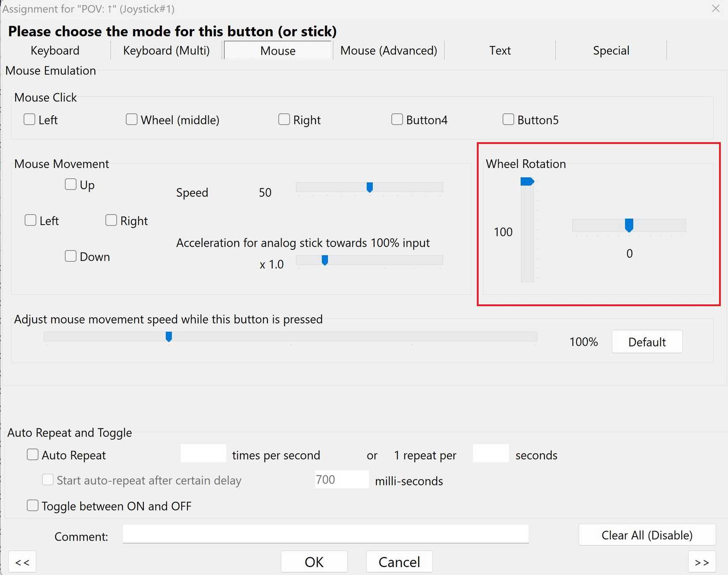Viewport: 728px width, 575px height.
Task: Enable Toggle between ON and OFF
Action: coord(33,505)
